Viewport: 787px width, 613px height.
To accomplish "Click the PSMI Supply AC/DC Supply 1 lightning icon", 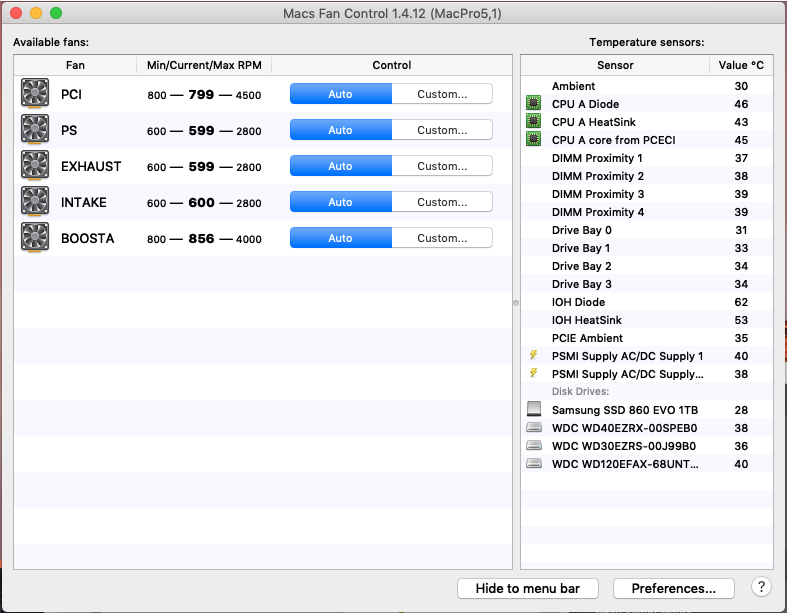I will click(x=534, y=355).
